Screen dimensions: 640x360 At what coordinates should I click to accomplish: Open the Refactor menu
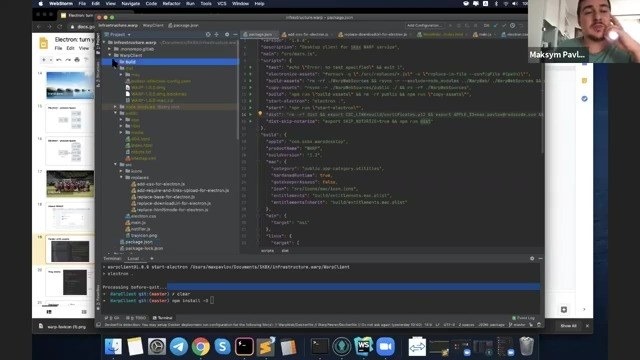click(171, 4)
